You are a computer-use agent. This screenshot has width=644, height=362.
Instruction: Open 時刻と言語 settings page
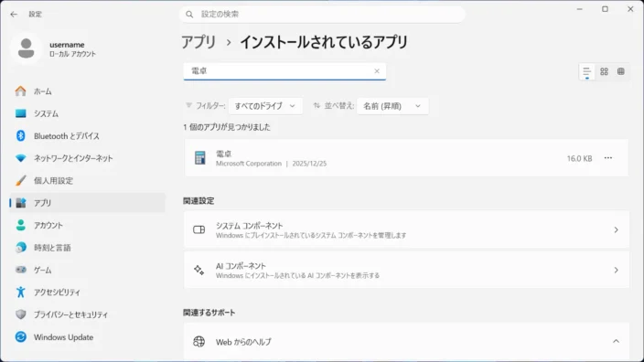[88, 248]
